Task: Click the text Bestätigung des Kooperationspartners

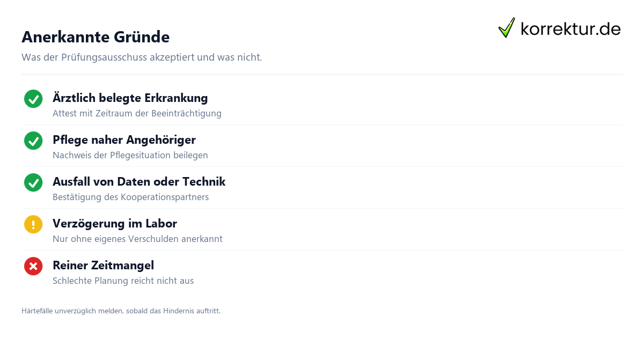Action: [130, 197]
